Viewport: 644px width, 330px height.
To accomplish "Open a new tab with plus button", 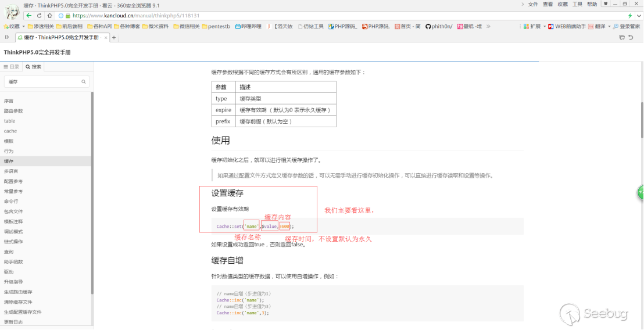I will click(114, 37).
